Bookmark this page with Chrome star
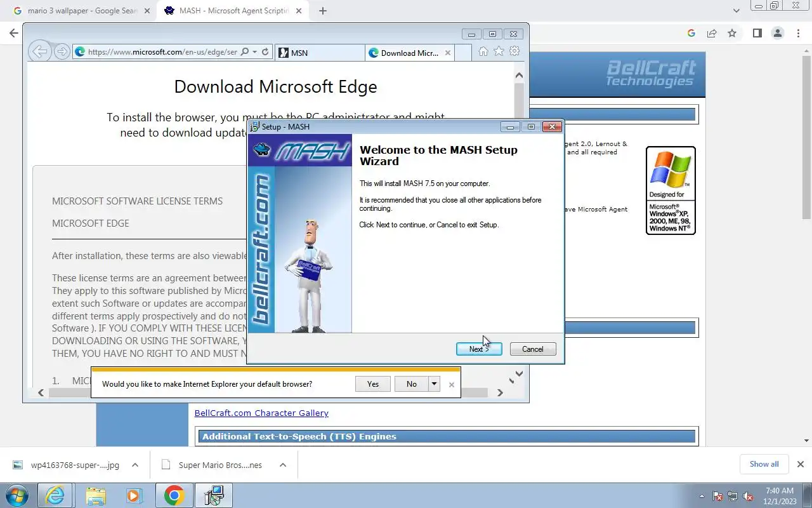812x508 pixels. coord(732,33)
